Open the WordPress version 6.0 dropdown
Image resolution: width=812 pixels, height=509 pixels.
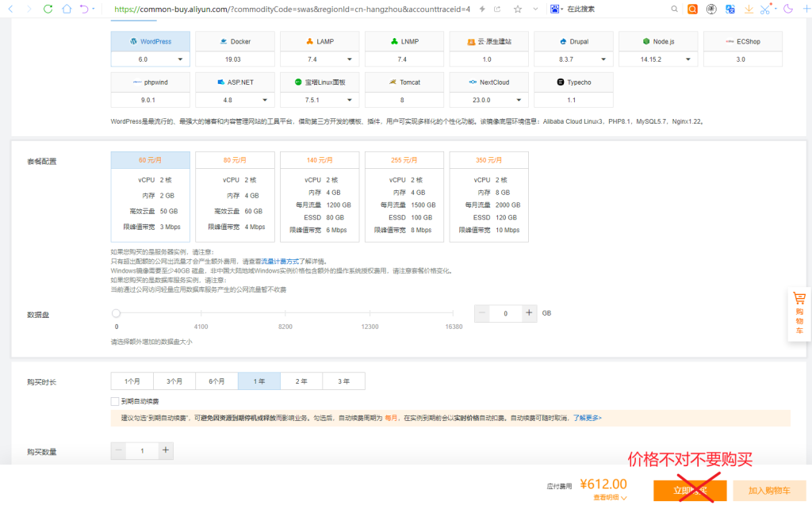point(151,59)
